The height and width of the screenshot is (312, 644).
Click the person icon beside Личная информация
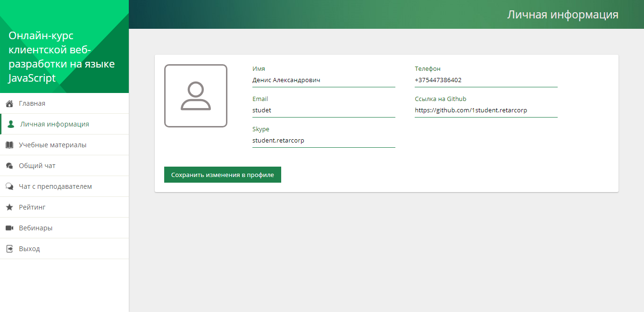click(x=11, y=125)
